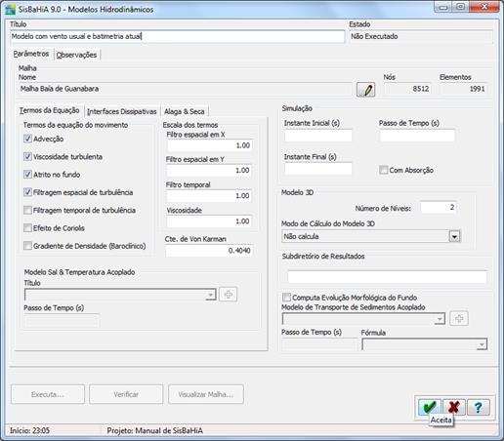Enable Computa Evolução Morfológica do Fundo
The height and width of the screenshot is (441, 504).
286,298
